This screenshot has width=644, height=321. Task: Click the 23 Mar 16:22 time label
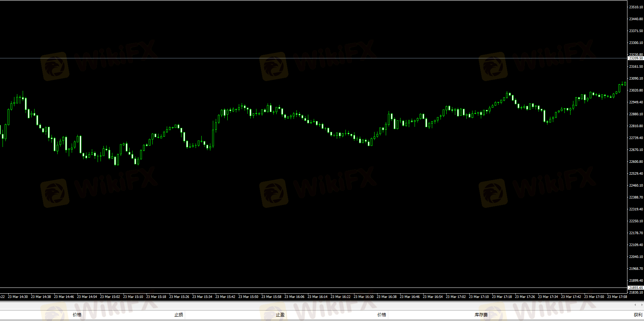341,297
